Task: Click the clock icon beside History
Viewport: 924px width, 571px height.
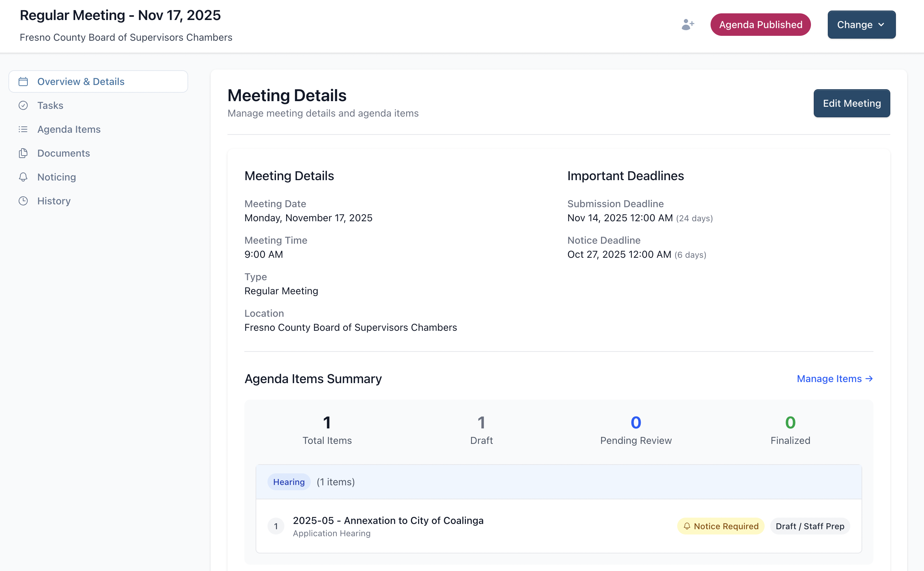Action: [24, 201]
